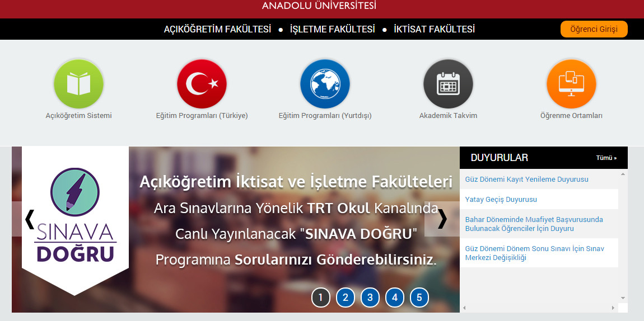Select slide 1 indicator in carousel
This screenshot has height=321, width=644.
coord(321,298)
